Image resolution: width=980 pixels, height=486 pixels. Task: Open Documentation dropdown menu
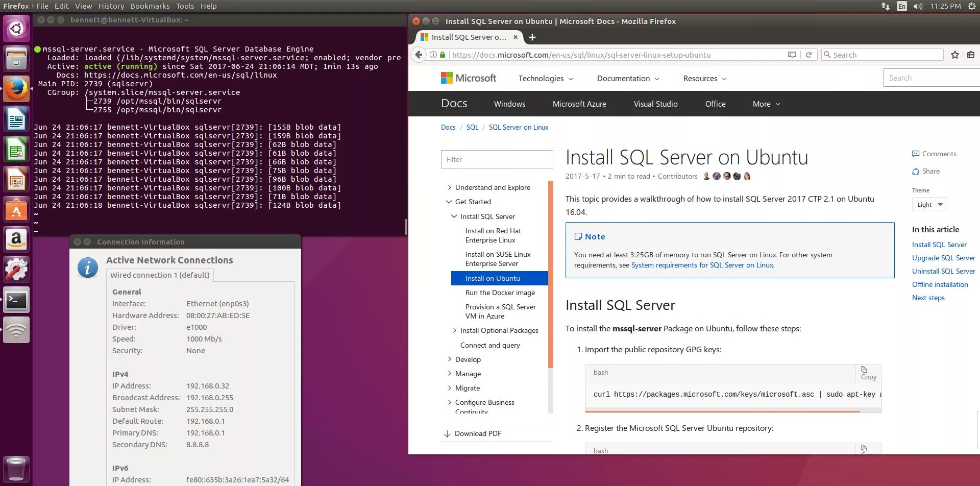tap(628, 79)
